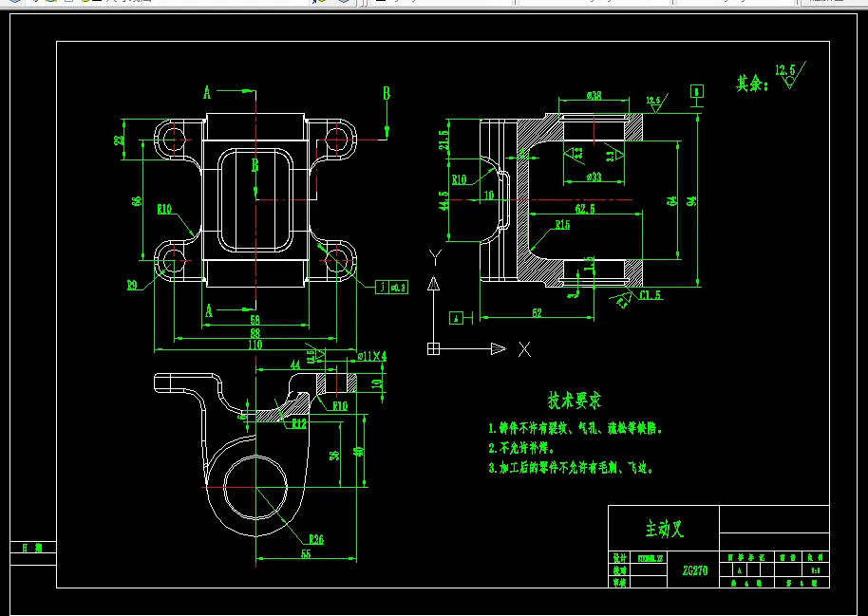Click the lower section marker A
The height and width of the screenshot is (616, 868).
pyautogui.click(x=209, y=311)
